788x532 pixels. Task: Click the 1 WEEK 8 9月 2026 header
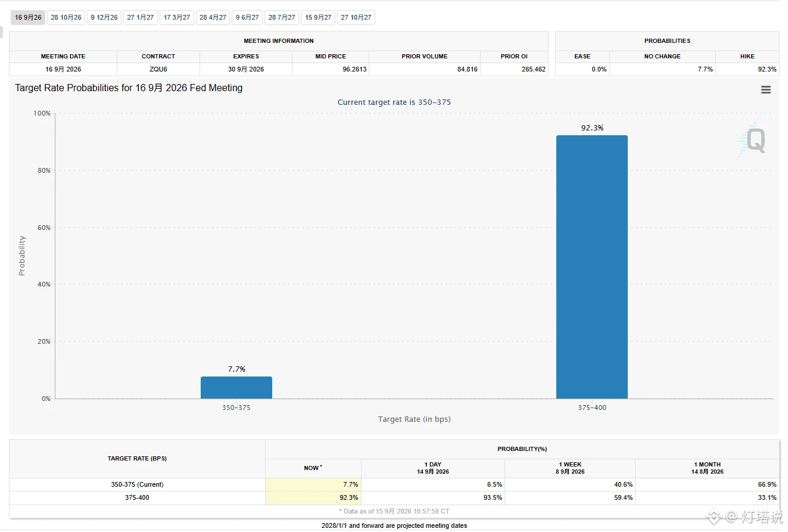tap(570, 468)
